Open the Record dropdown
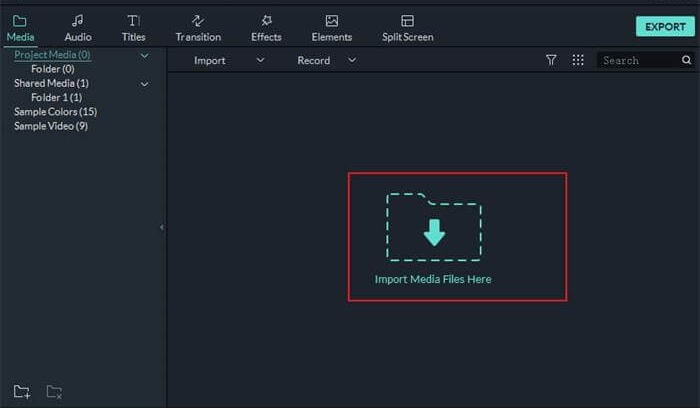700x408 pixels. coord(351,60)
